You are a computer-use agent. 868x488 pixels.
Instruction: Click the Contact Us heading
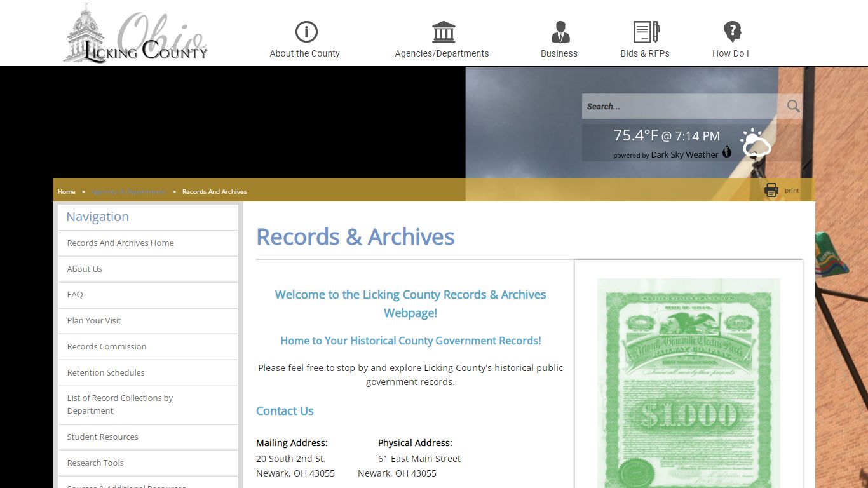click(x=285, y=411)
